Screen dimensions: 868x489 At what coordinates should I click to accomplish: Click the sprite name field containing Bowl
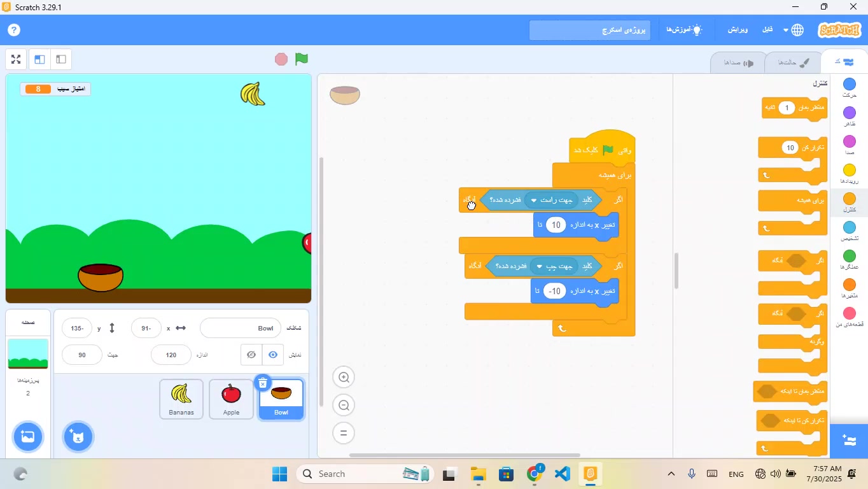[241, 328]
